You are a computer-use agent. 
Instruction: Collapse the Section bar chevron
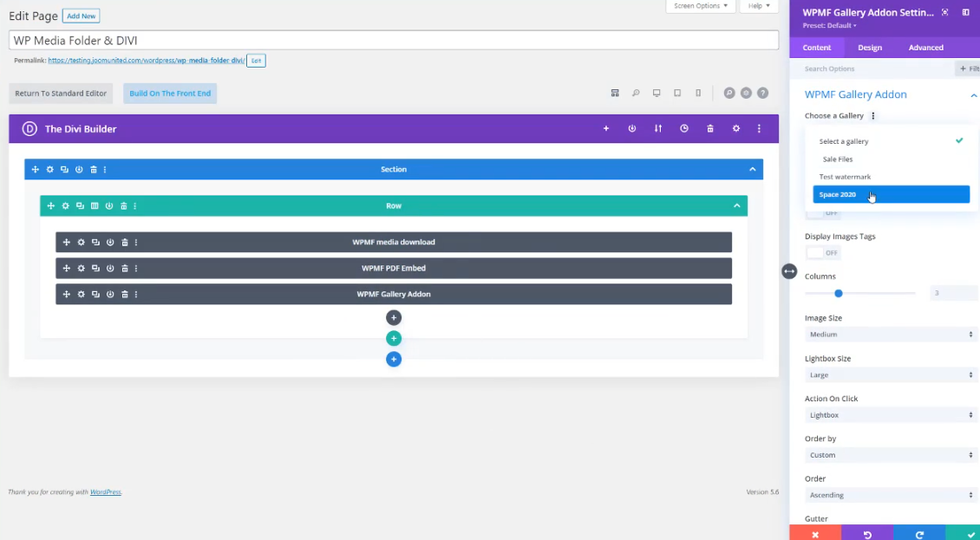[x=752, y=170]
